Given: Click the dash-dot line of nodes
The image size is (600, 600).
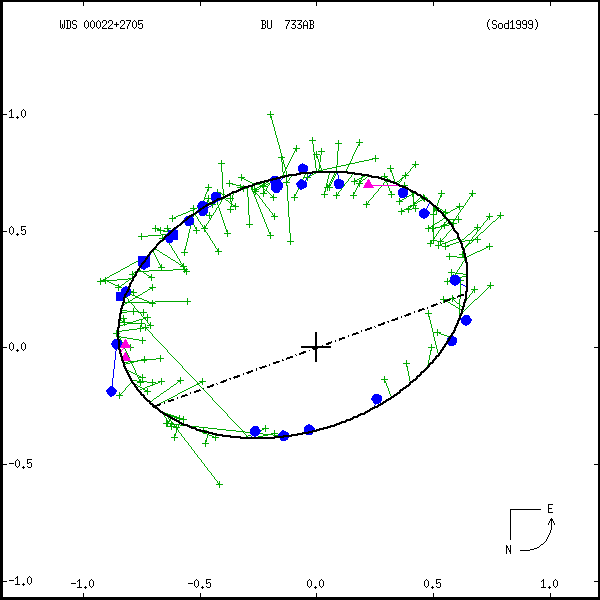Looking at the screenshot, I should click(x=310, y=350).
